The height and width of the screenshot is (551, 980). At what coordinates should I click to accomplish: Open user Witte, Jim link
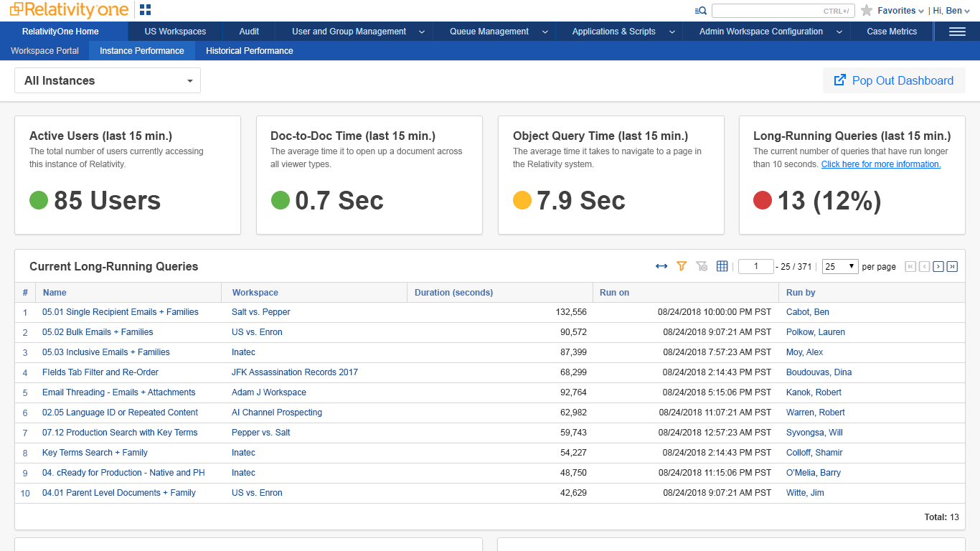point(805,493)
